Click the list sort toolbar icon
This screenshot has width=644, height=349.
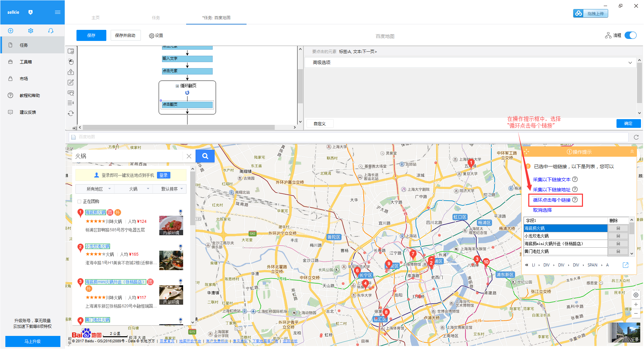pos(71,103)
